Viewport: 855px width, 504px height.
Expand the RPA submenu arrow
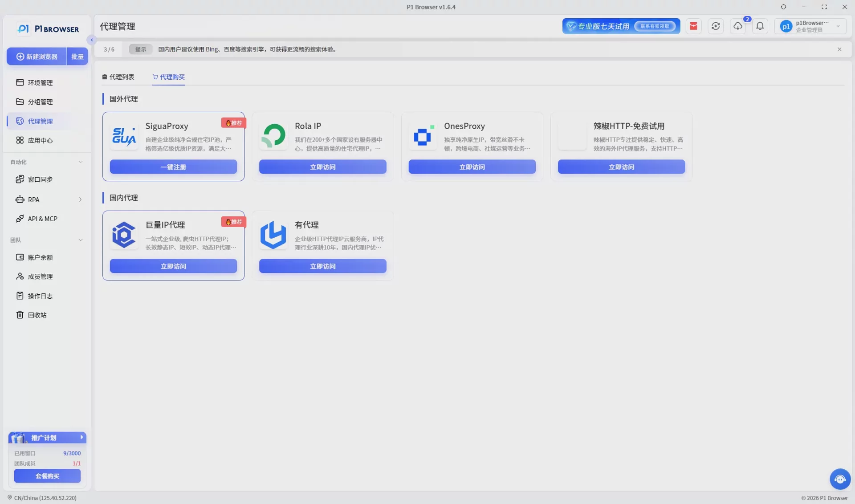[x=80, y=199]
